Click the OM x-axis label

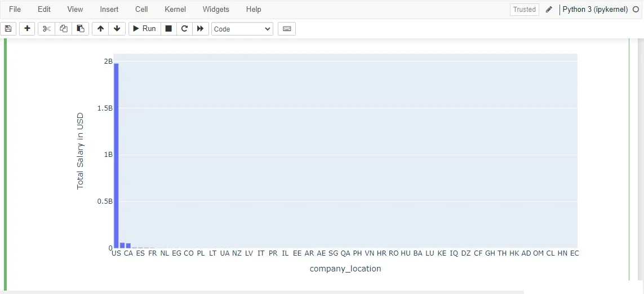pyautogui.click(x=538, y=253)
